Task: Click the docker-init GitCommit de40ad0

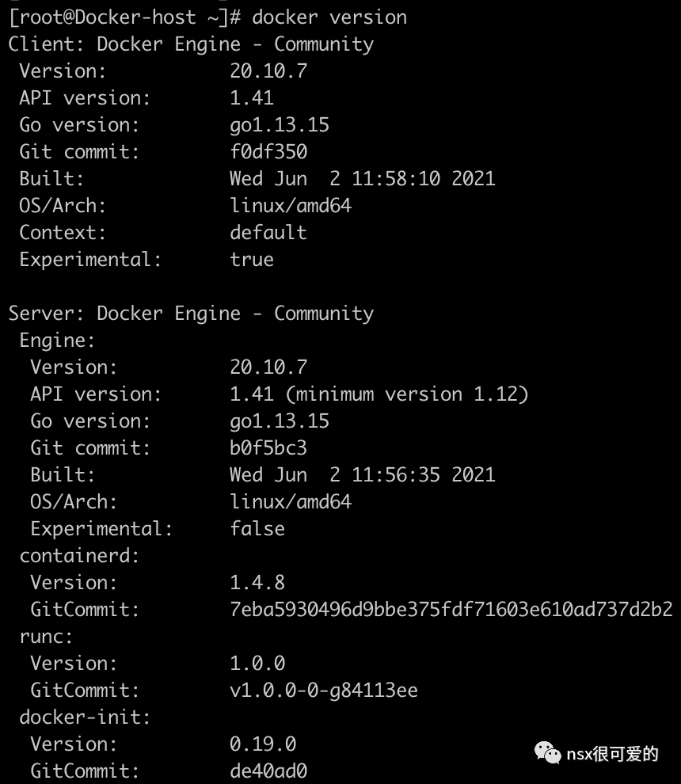Action: pos(268,771)
